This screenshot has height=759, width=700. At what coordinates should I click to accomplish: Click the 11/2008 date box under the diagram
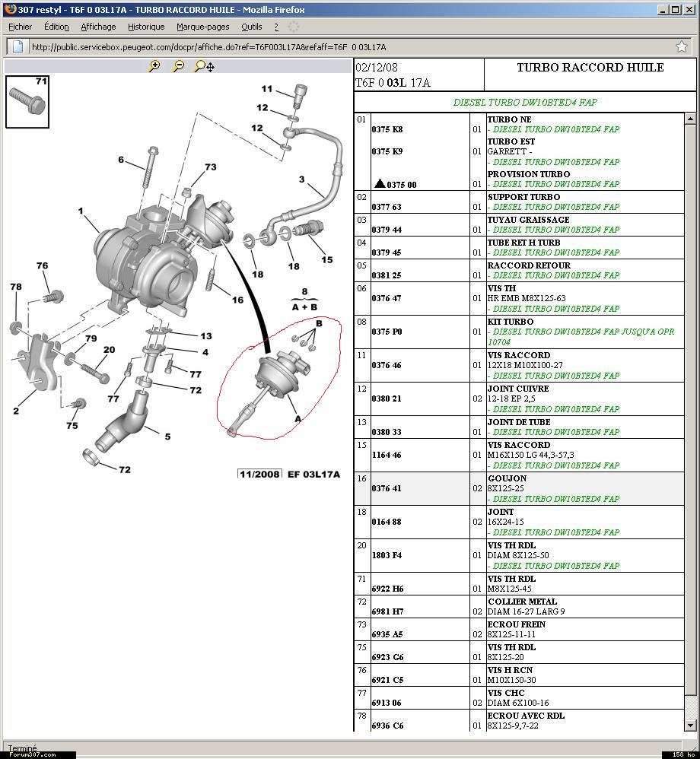click(x=259, y=475)
